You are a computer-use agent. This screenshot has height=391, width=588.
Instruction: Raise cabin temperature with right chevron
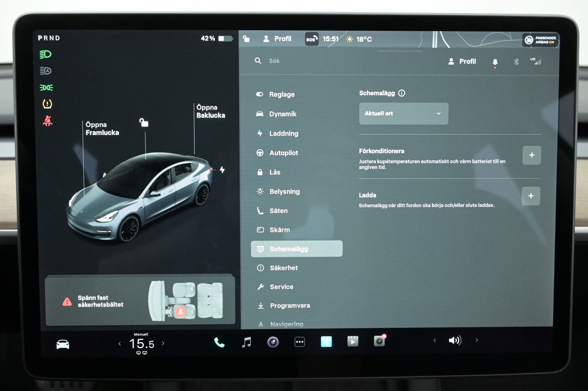pos(163,343)
